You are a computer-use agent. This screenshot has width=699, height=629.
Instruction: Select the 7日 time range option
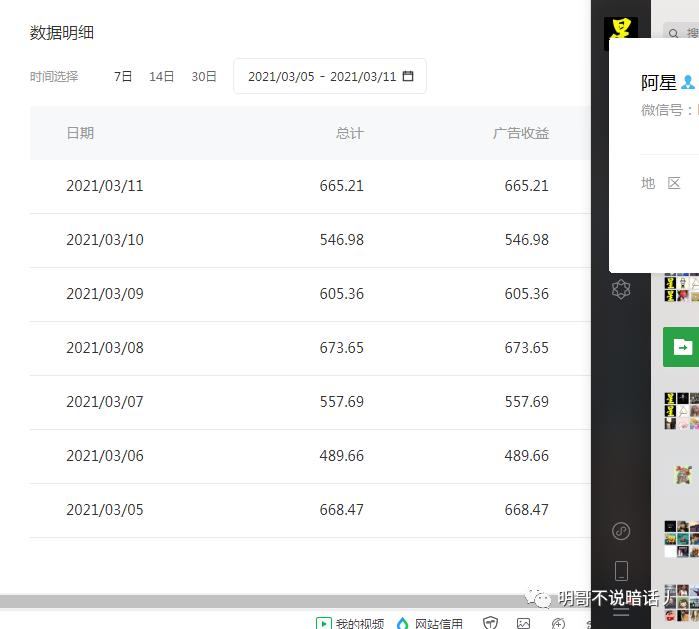(x=123, y=76)
